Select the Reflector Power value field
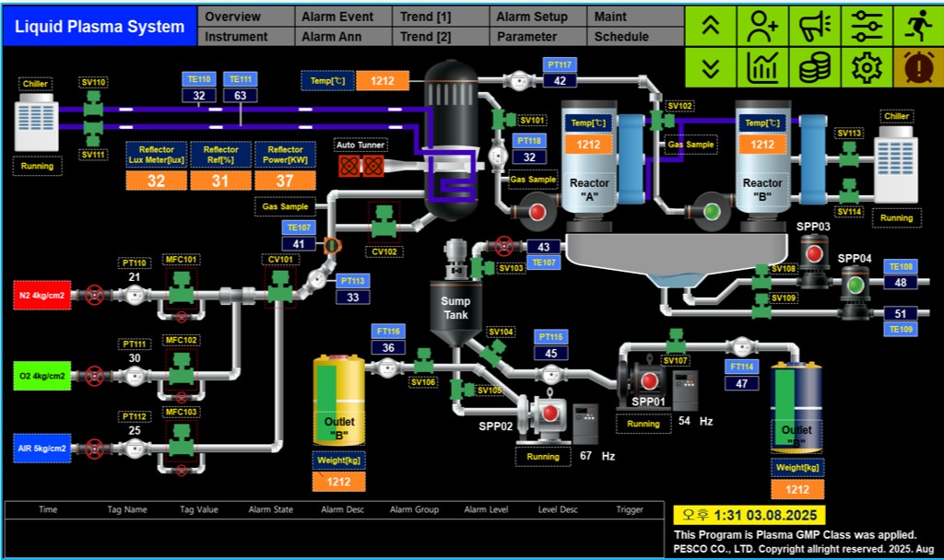Screen dimensions: 944x560 [285, 181]
